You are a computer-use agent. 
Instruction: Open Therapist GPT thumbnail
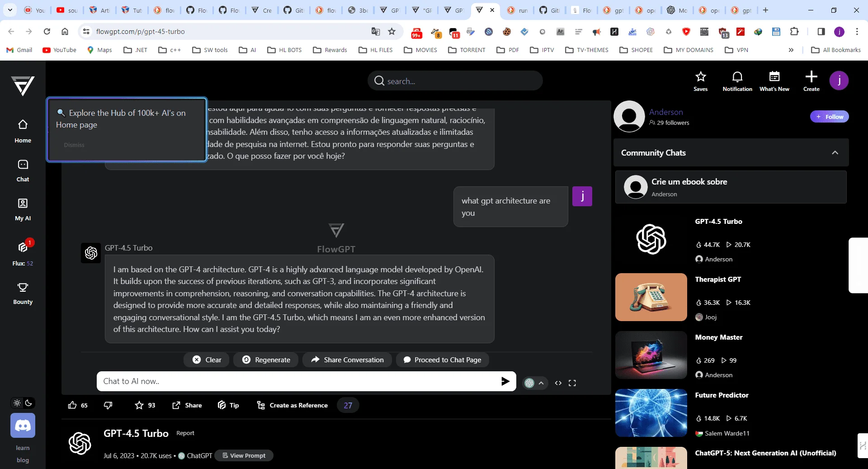pos(651,297)
